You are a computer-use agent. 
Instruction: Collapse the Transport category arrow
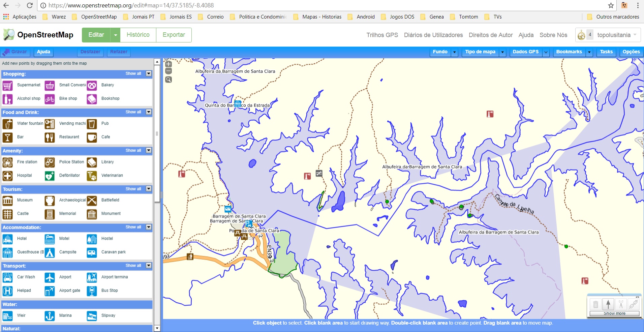click(x=149, y=266)
